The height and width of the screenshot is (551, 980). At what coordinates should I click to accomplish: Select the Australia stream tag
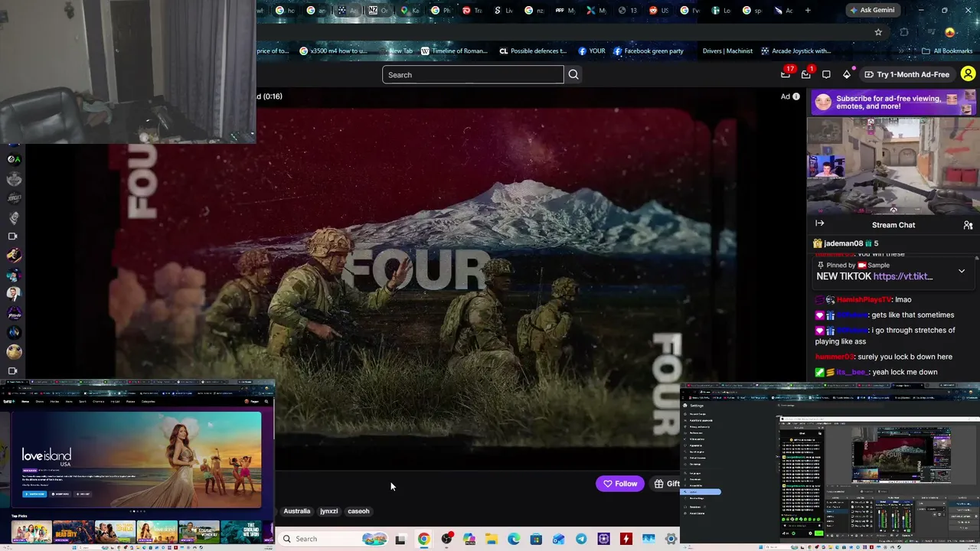click(297, 511)
